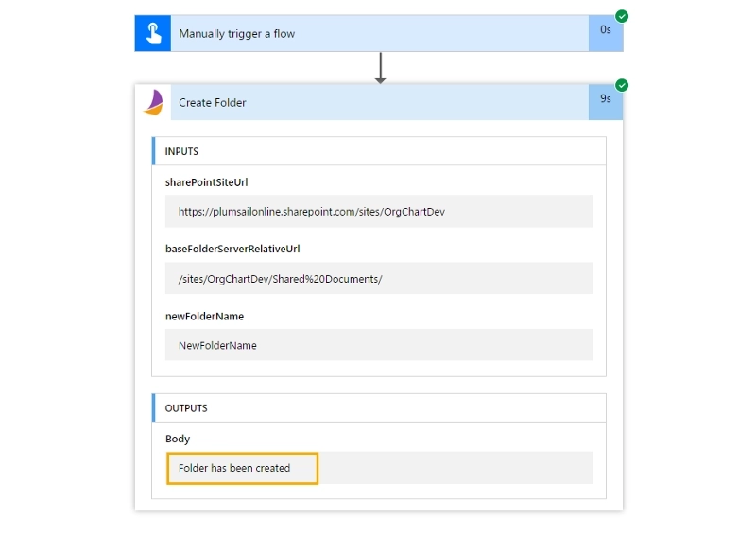Click the Plumsail sail logo icon
Screen dimensions: 756x535
click(153, 102)
